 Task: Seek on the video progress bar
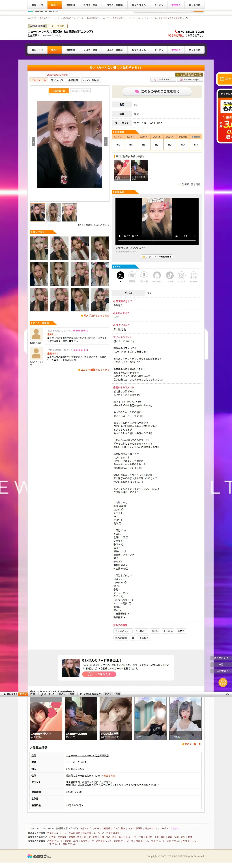157,241
